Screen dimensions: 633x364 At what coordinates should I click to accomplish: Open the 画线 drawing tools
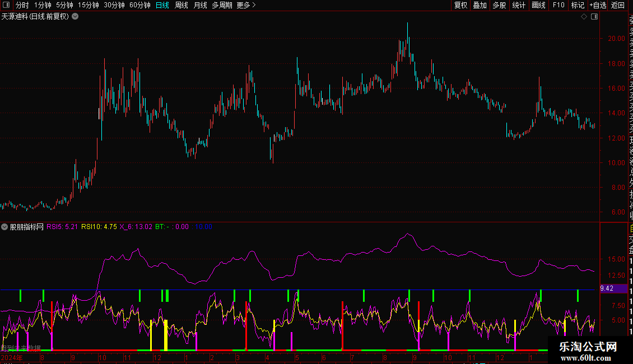coord(538,5)
